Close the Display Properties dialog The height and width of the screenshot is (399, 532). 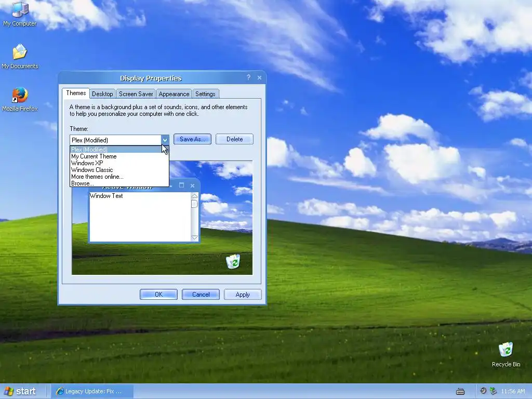pyautogui.click(x=260, y=78)
